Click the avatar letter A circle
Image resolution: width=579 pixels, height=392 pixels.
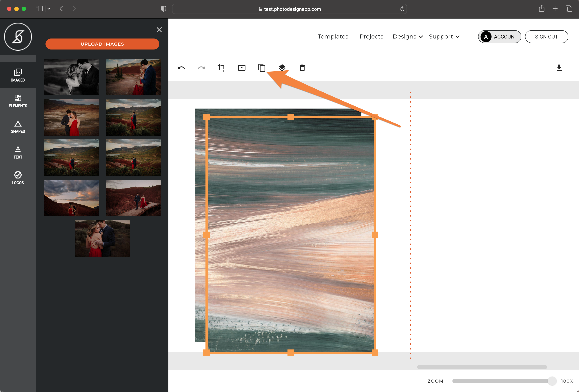486,37
